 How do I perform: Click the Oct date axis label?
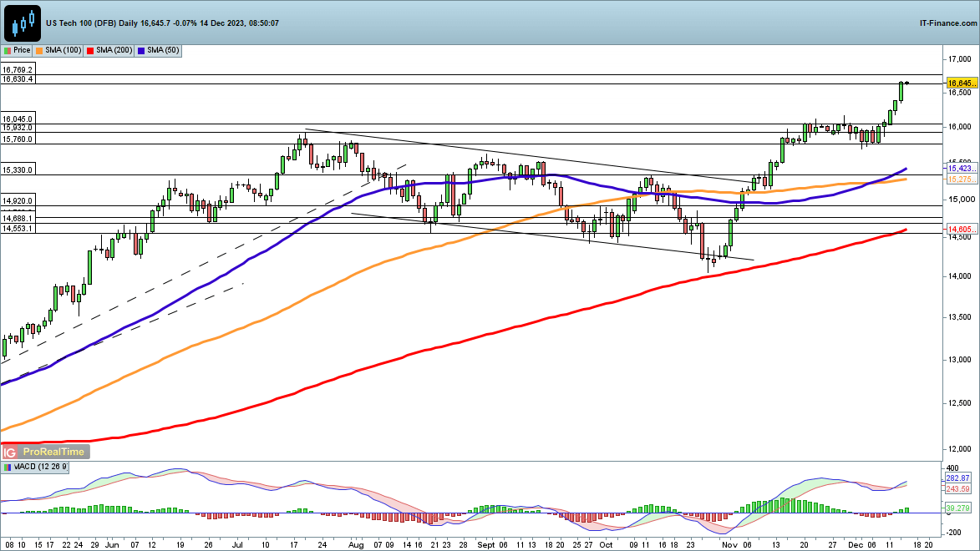tap(607, 545)
